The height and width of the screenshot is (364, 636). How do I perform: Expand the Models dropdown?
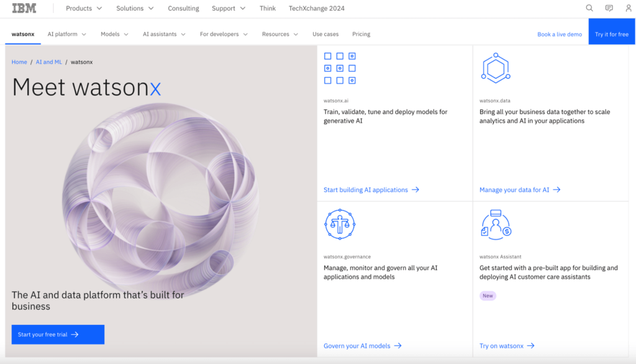tap(114, 34)
